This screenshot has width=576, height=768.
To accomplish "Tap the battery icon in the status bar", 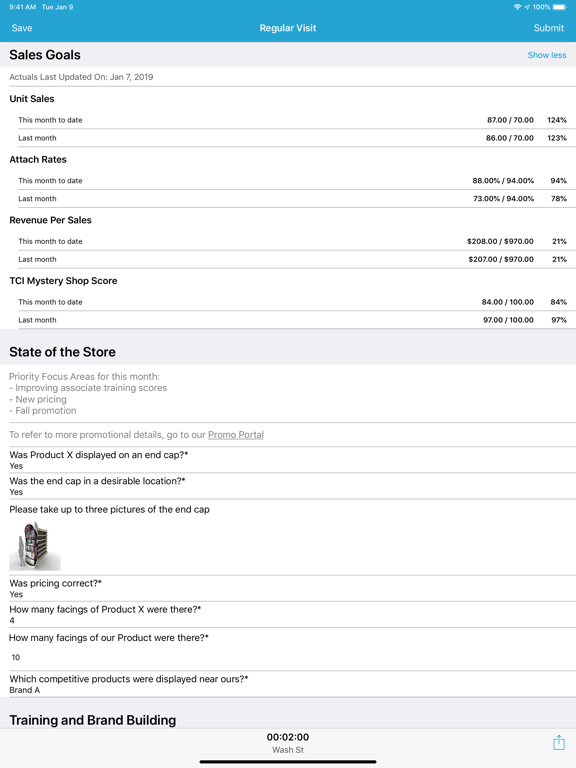I will click(559, 7).
